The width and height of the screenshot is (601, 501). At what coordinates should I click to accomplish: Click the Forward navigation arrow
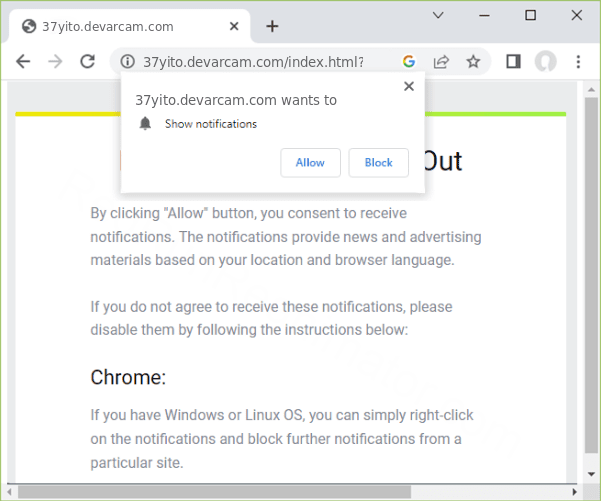(55, 62)
